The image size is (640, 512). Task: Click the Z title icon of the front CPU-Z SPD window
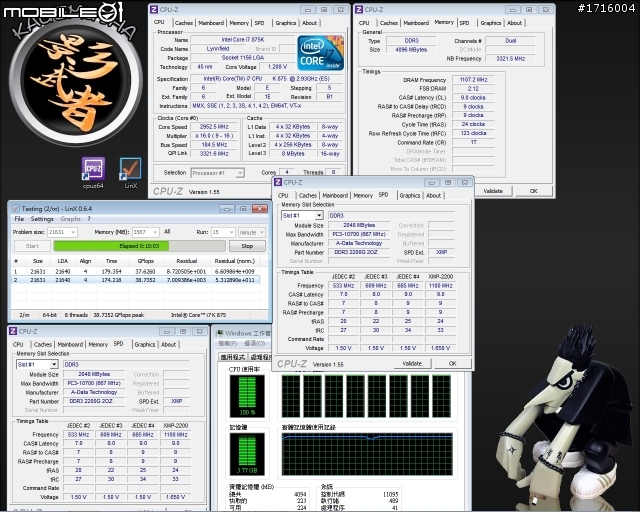click(x=278, y=182)
